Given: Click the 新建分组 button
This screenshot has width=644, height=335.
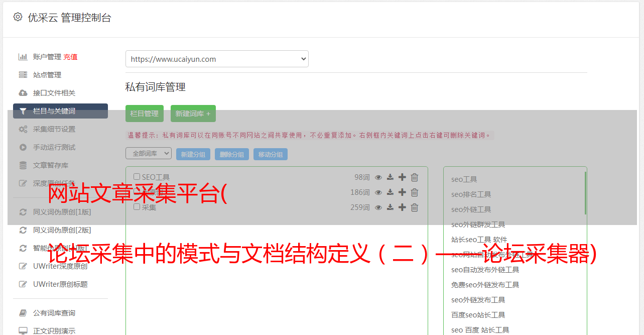Looking at the screenshot, I should 193,154.
